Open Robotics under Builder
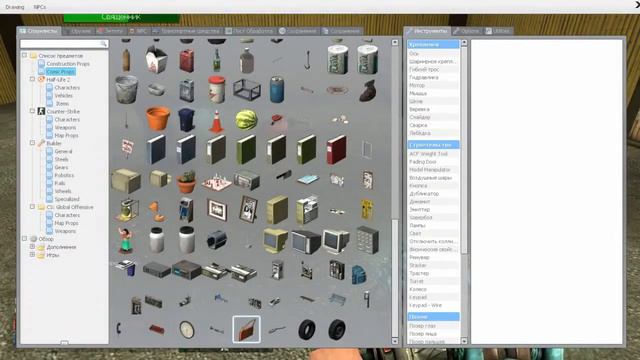640x360 pixels. [64, 175]
